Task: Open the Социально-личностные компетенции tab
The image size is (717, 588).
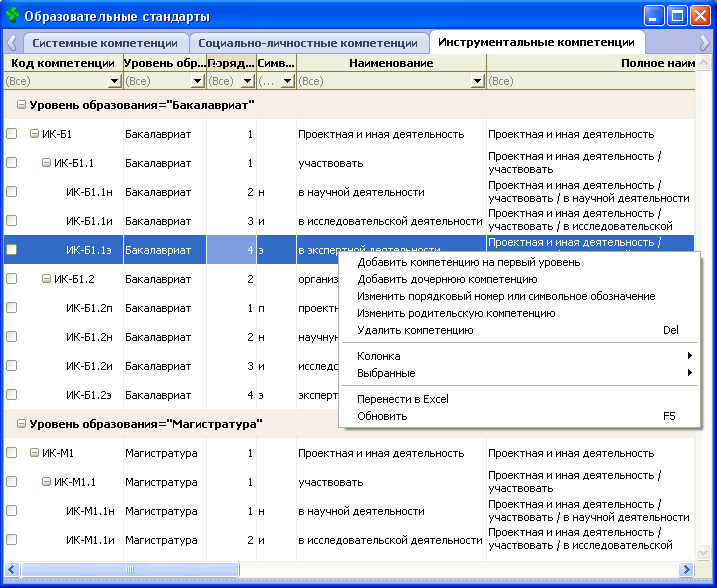Action: pos(308,43)
